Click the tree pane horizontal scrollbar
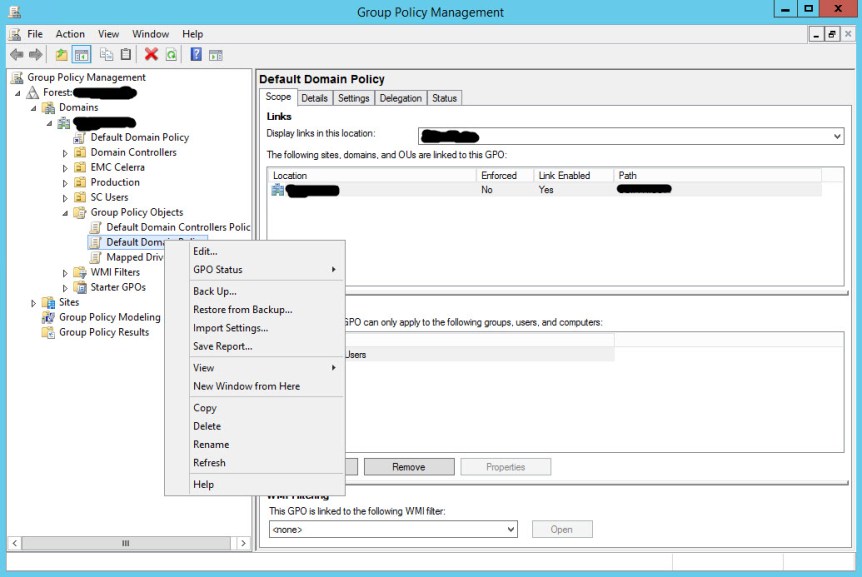The height and width of the screenshot is (577, 862). click(x=125, y=543)
